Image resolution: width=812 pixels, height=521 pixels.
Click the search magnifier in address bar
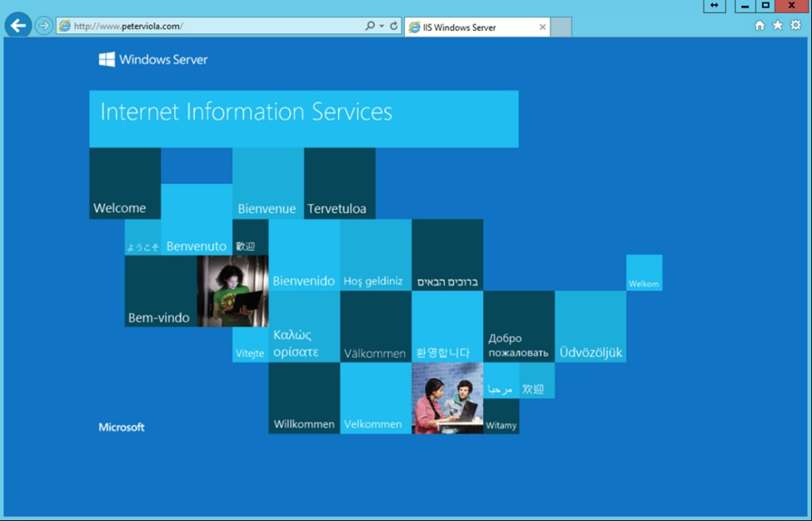point(370,25)
